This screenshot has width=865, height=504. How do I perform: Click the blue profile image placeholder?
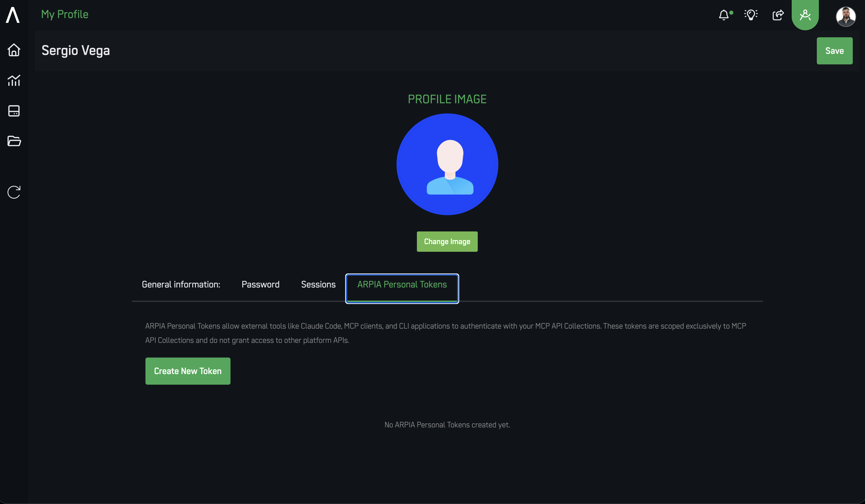coord(447,164)
